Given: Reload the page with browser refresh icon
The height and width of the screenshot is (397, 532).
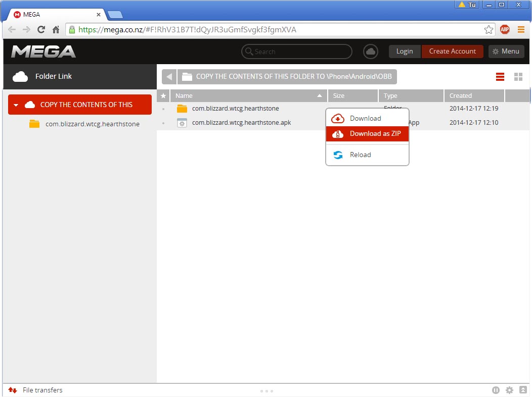Looking at the screenshot, I should pos(41,29).
